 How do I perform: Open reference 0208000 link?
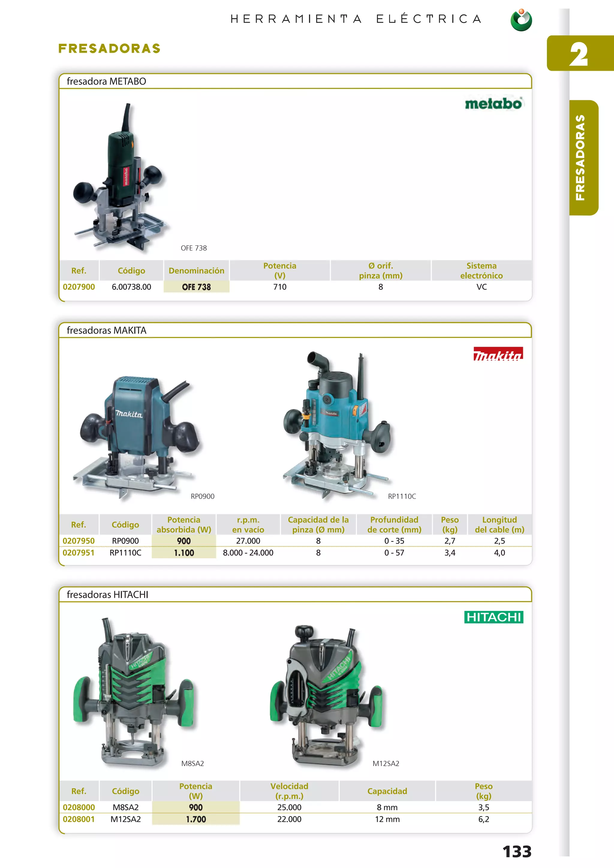coord(79,807)
